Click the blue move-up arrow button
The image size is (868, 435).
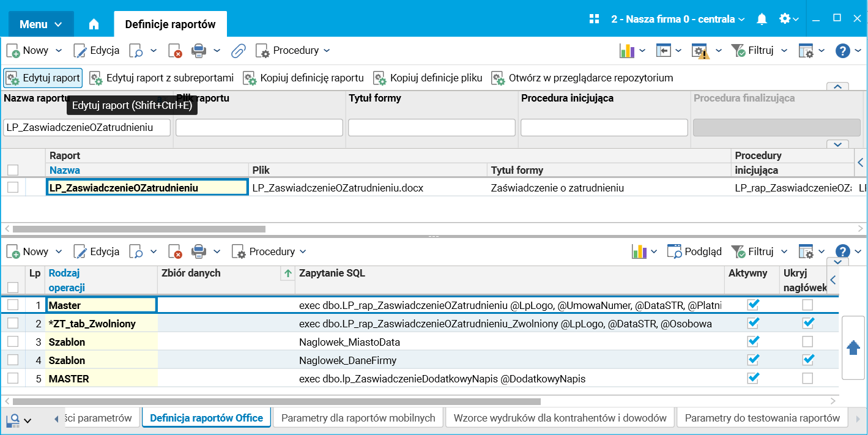pyautogui.click(x=853, y=348)
